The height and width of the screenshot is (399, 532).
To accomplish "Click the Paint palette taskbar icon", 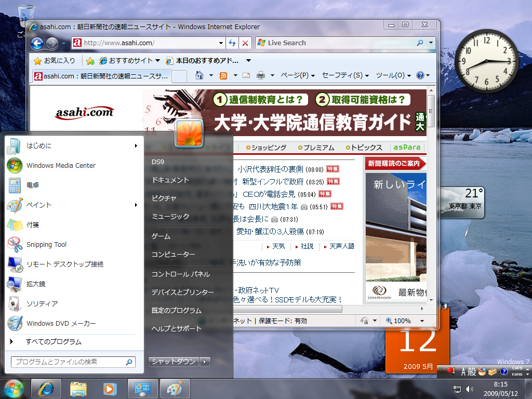I will (175, 389).
